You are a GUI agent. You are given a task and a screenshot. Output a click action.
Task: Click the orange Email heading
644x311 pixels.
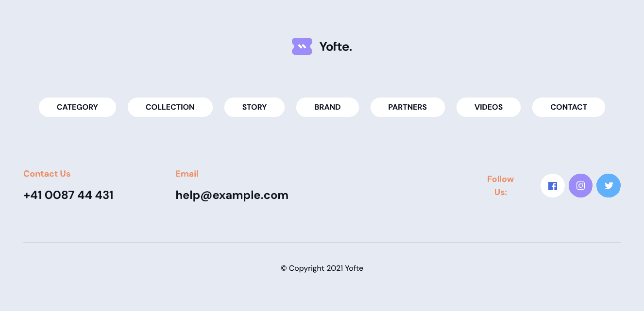click(x=187, y=174)
